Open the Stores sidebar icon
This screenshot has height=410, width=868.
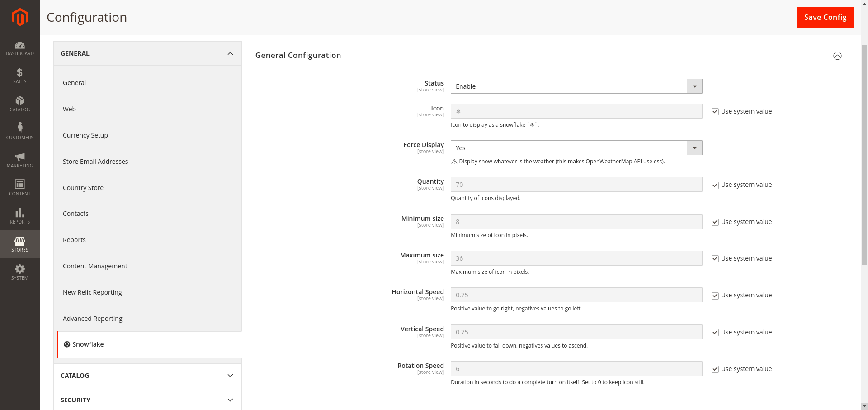[x=20, y=244]
